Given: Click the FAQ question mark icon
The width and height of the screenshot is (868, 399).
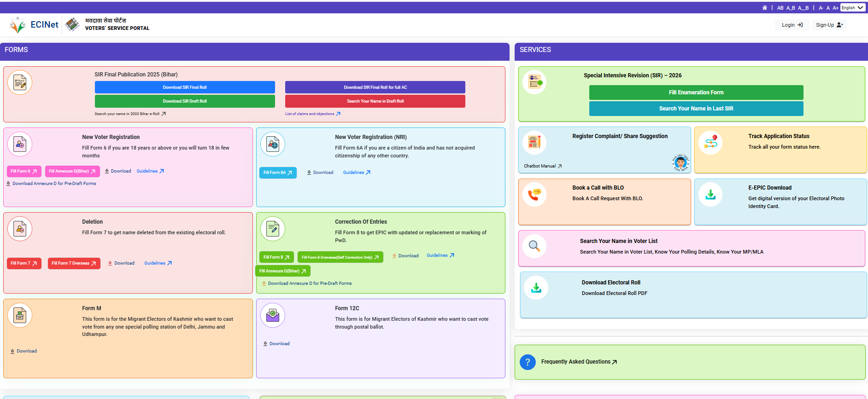Looking at the screenshot, I should 528,362.
